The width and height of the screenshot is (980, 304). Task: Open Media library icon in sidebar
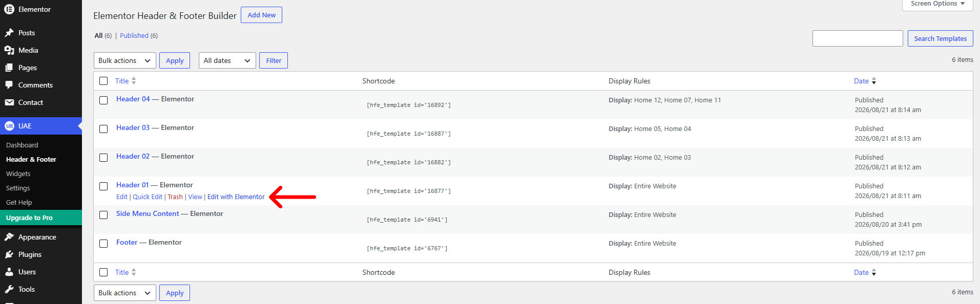(x=9, y=50)
